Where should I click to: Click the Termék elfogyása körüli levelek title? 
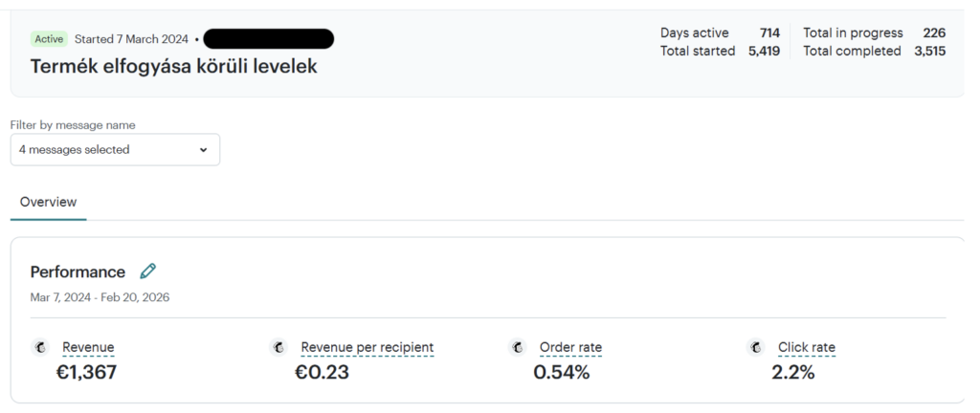click(173, 67)
